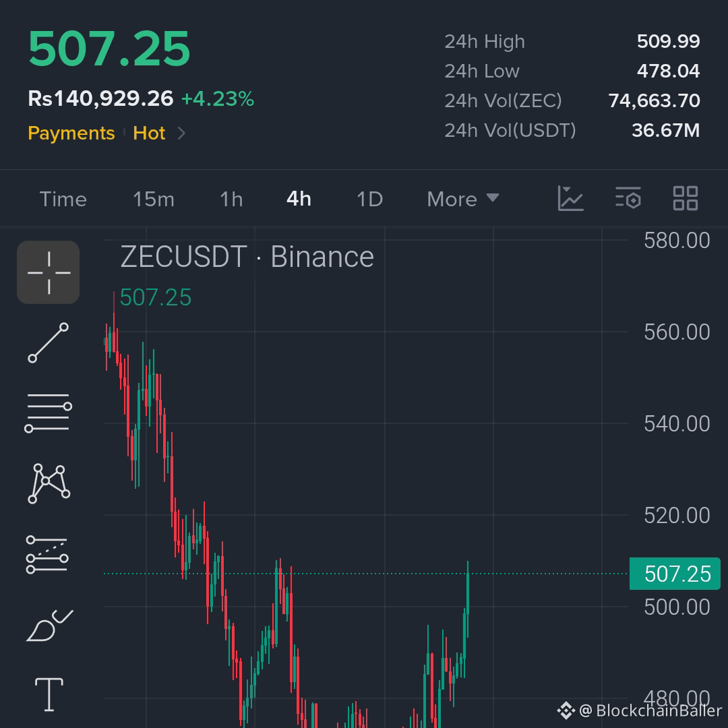This screenshot has height=728, width=728.
Task: Click the 520.00 price axis label
Action: click(x=677, y=516)
